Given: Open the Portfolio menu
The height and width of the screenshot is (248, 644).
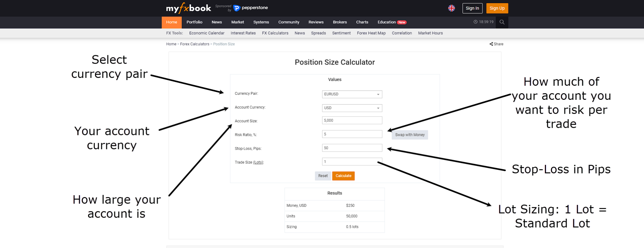Looking at the screenshot, I should click(194, 22).
